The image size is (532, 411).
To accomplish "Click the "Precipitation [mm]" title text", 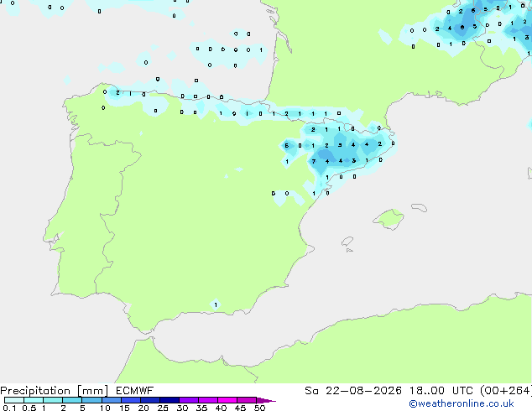I will (55, 391).
